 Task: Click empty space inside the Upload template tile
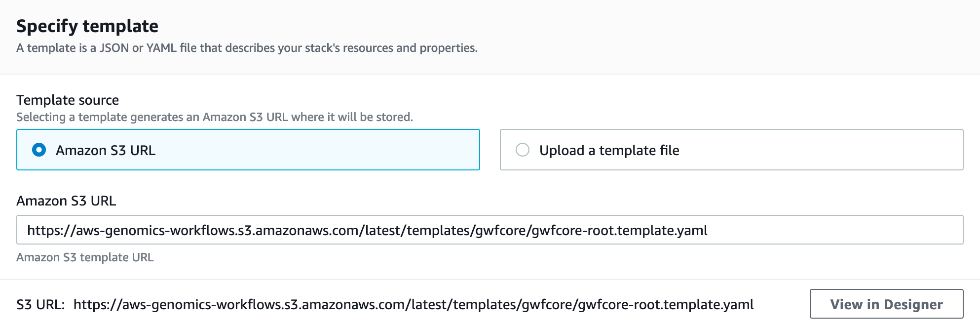coord(819,150)
